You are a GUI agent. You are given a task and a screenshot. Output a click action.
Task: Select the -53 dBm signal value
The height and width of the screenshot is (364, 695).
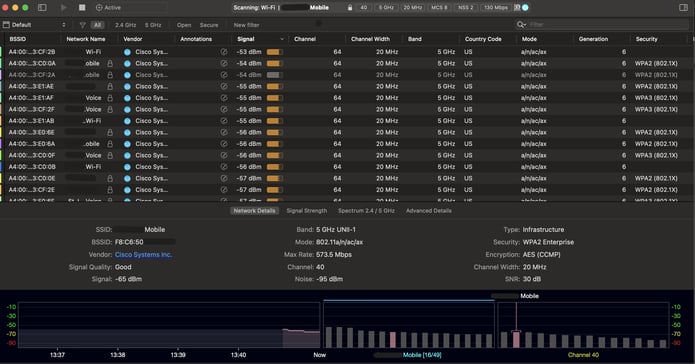(x=249, y=52)
